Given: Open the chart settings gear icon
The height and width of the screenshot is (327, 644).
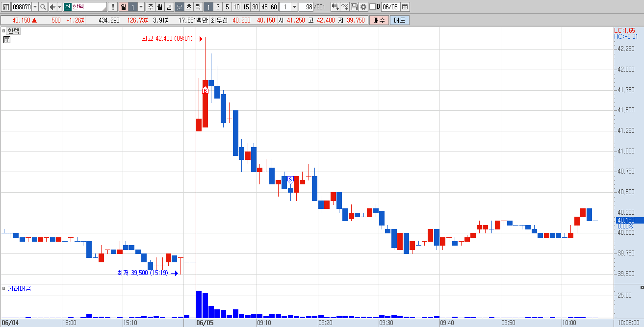Looking at the screenshot, I should click(363, 7).
